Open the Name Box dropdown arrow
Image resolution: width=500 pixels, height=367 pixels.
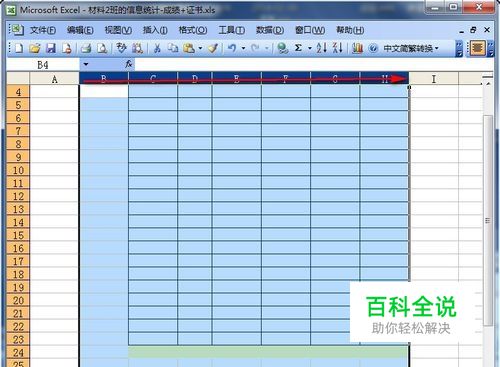click(86, 64)
